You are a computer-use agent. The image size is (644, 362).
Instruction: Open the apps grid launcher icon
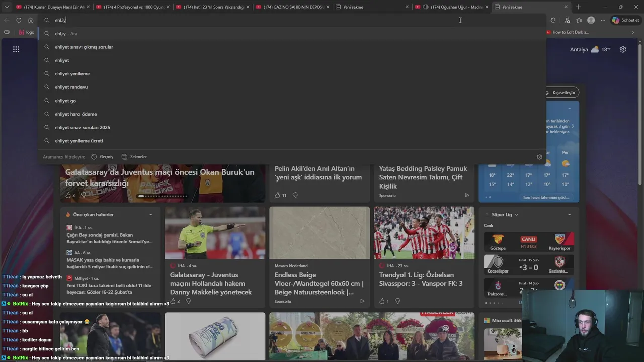point(16,49)
